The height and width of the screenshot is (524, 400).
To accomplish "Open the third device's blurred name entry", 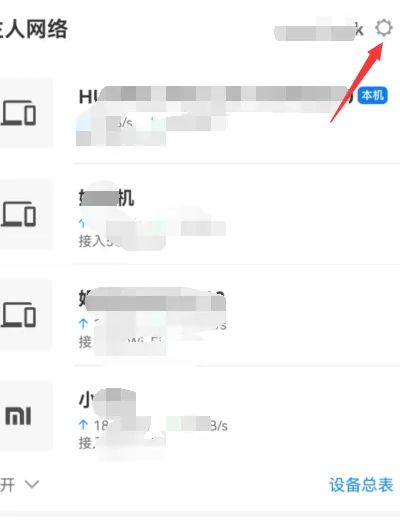I will [x=152, y=299].
